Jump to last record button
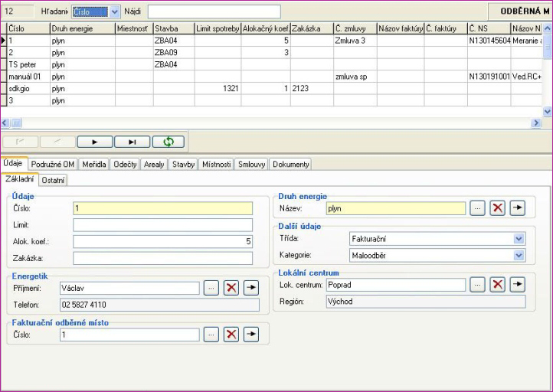553x392 pixels. click(131, 142)
